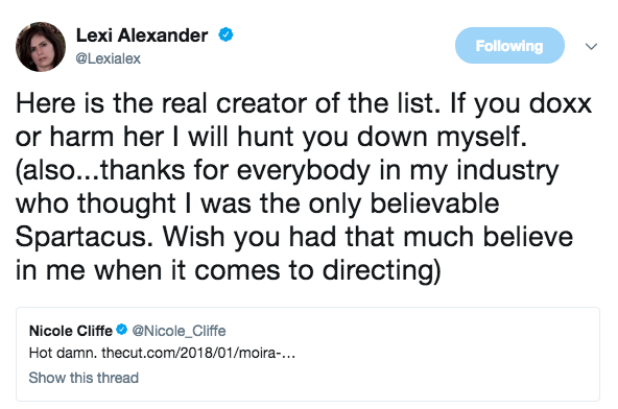Click the verified badge beside Lexi Alexander
Viewport: 618px width, 409px height.
click(227, 36)
